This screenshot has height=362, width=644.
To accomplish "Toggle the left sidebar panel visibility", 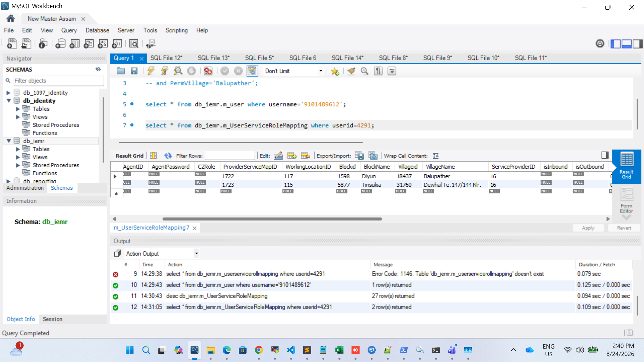I will pyautogui.click(x=615, y=44).
